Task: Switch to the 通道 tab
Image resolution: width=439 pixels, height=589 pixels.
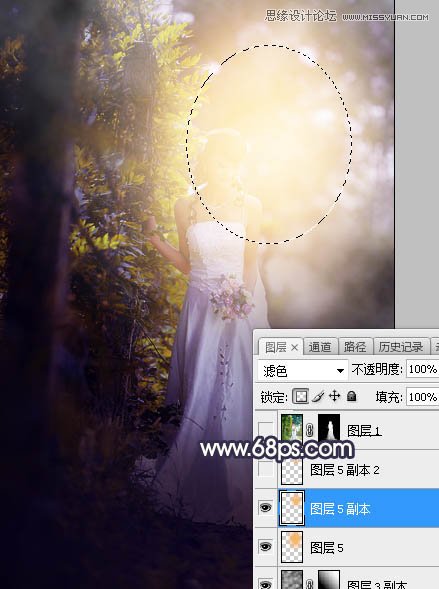Action: click(320, 347)
